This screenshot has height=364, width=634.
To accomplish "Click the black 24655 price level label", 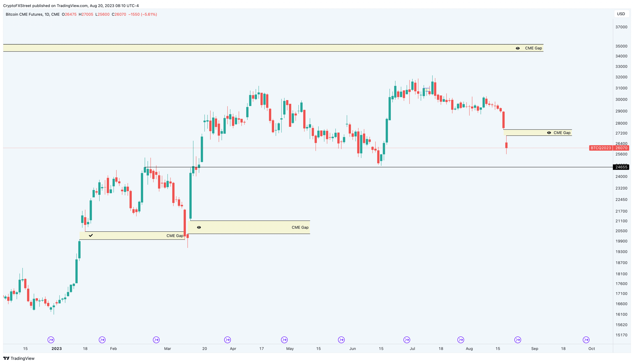I will (621, 167).
